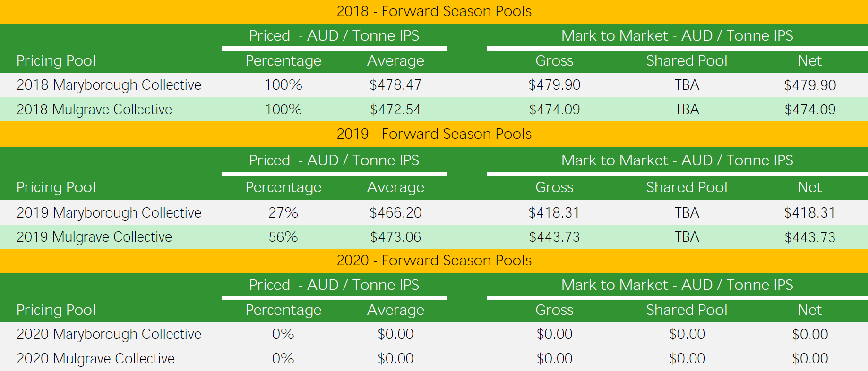
Task: Click the 2019 - Forward Season Pools banner
Action: pyautogui.click(x=434, y=134)
